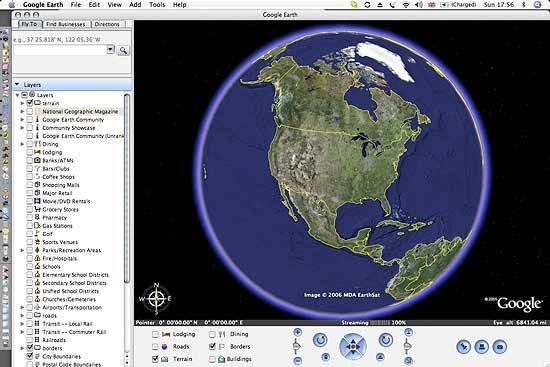The height and width of the screenshot is (367, 550).
Task: Rotate view clockwise button
Action: tap(386, 340)
